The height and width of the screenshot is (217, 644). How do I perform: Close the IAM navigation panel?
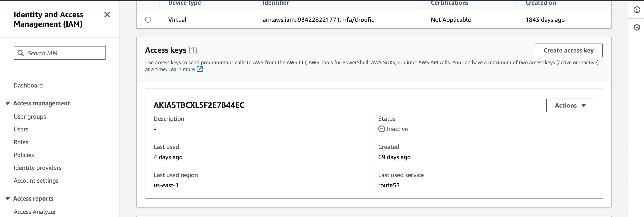(107, 15)
